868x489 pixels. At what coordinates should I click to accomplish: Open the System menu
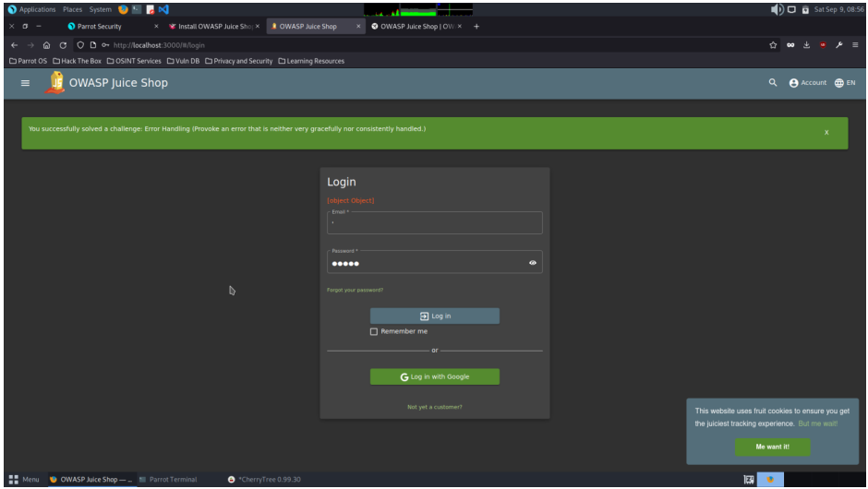[x=101, y=9]
